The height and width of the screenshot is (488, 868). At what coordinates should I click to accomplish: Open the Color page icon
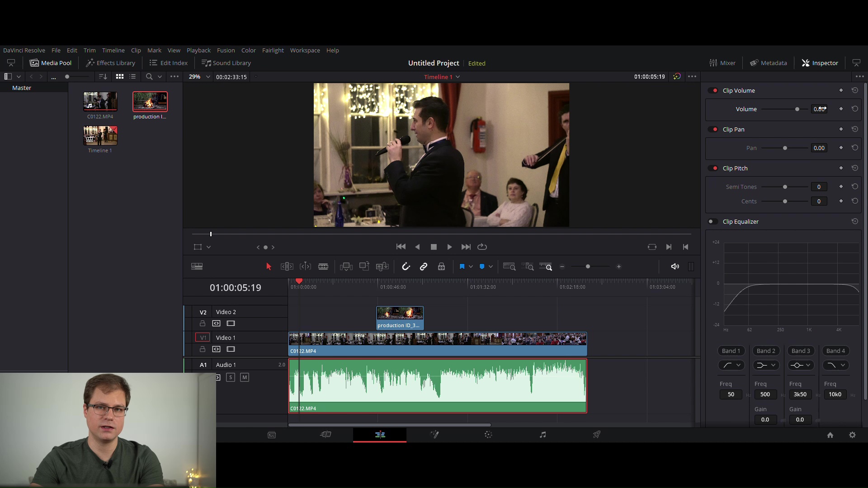[x=488, y=435]
